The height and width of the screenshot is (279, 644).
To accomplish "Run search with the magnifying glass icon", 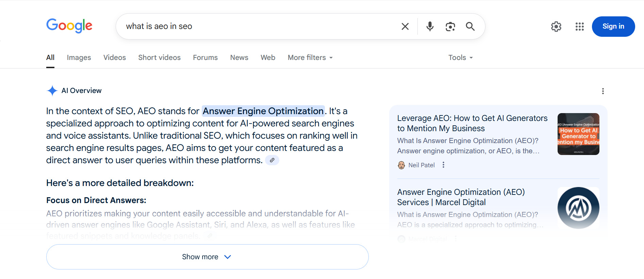I will point(470,26).
